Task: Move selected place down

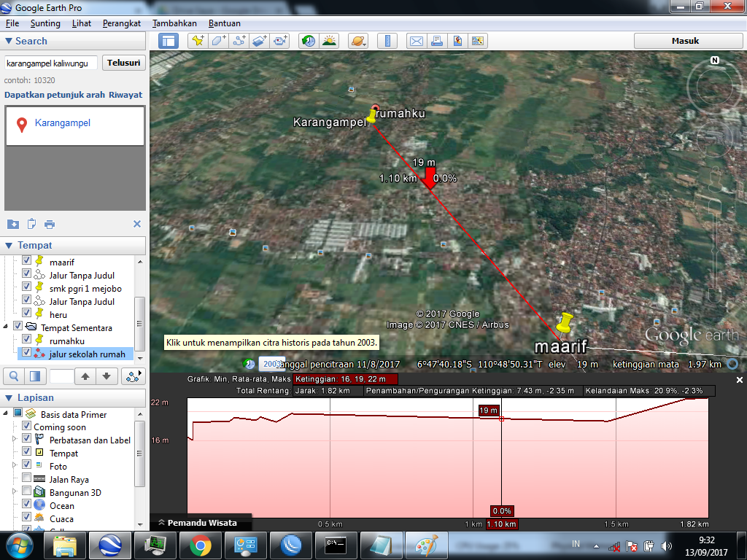Action: coord(107,376)
